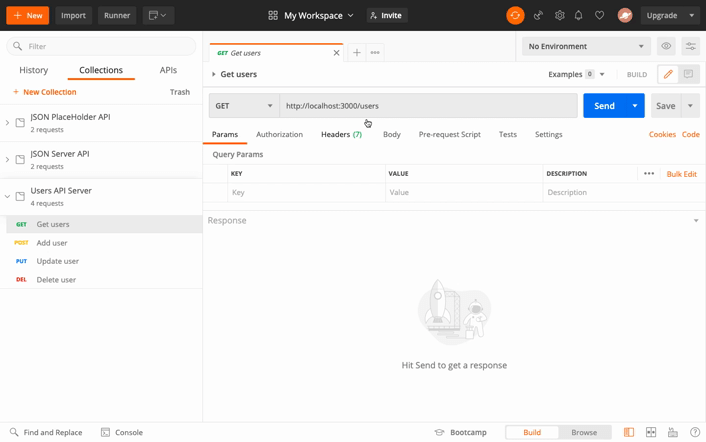
Task: Toggle the sidebar layout icon
Action: click(x=629, y=432)
